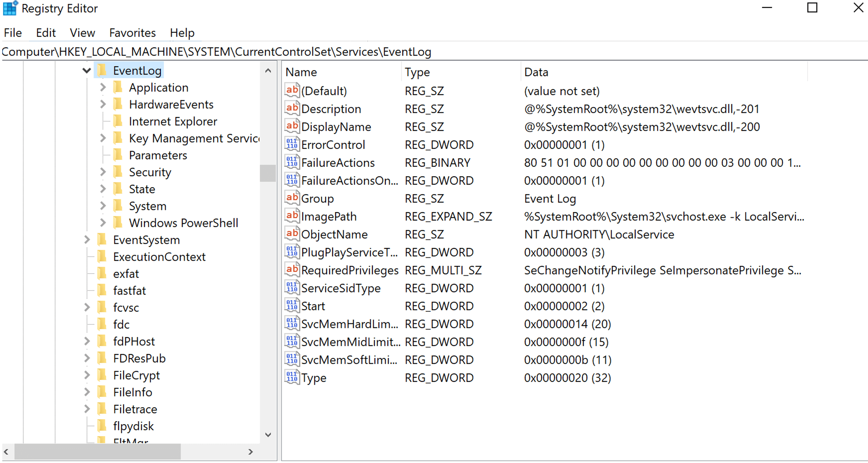Expand the fcvsc key
The height and width of the screenshot is (463, 868).
click(x=87, y=307)
